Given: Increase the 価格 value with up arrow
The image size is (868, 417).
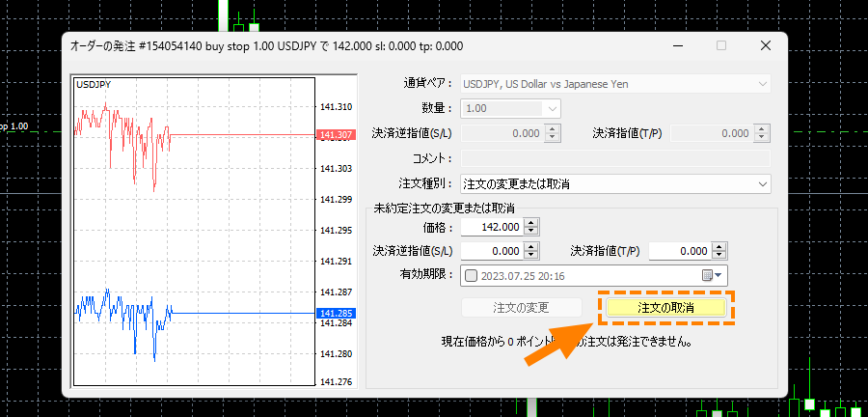Looking at the screenshot, I should tap(530, 223).
